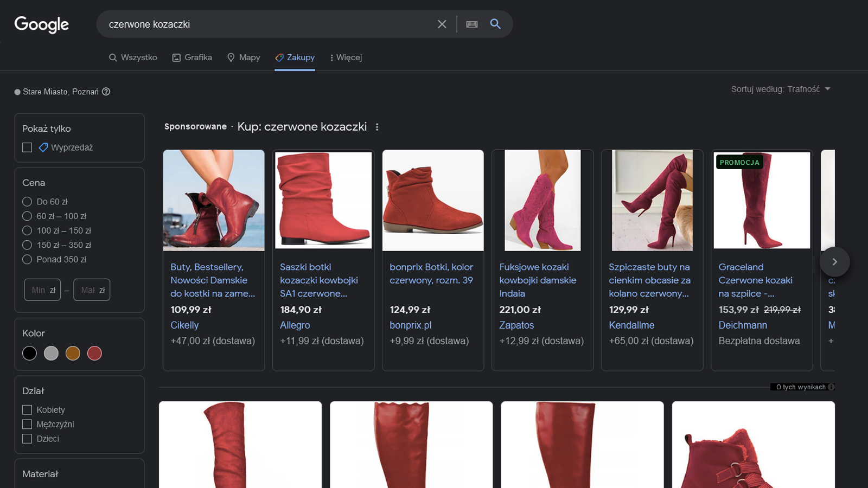Click the Min price input field
This screenshot has width=868, height=488.
click(x=42, y=290)
